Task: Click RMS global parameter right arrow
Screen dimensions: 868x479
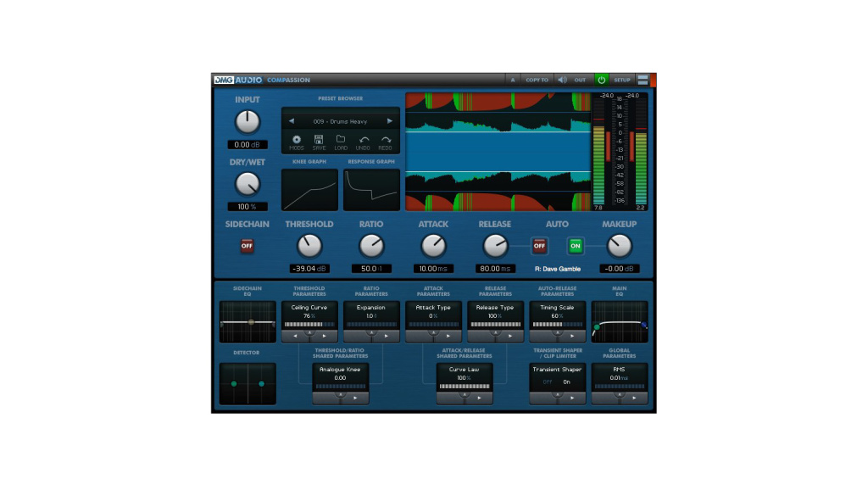Action: tap(634, 398)
